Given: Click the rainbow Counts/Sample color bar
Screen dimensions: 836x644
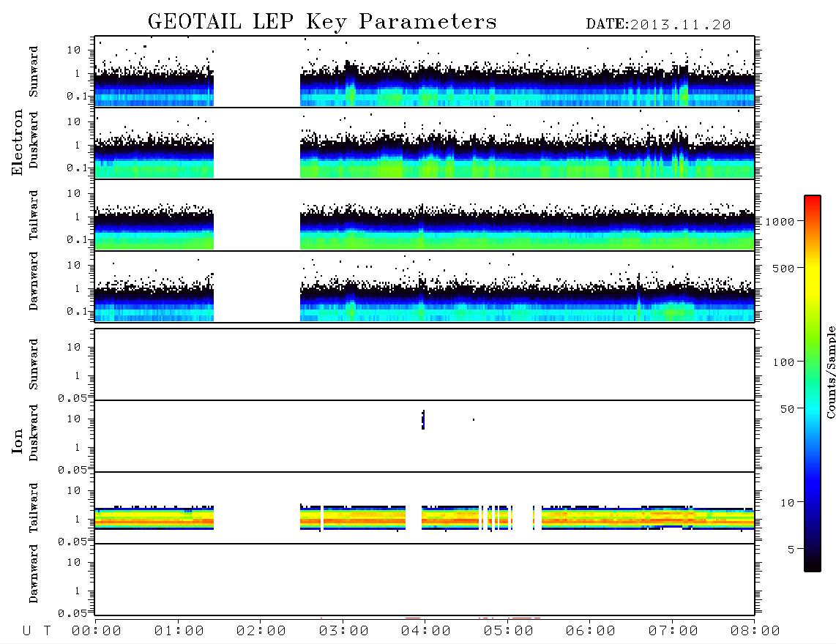Looking at the screenshot, I should point(812,383).
